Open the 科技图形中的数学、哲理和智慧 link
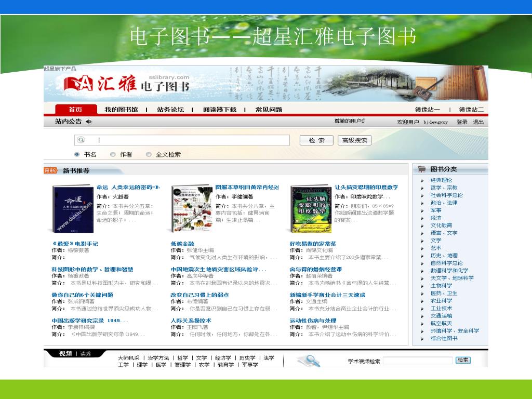 (x=92, y=269)
